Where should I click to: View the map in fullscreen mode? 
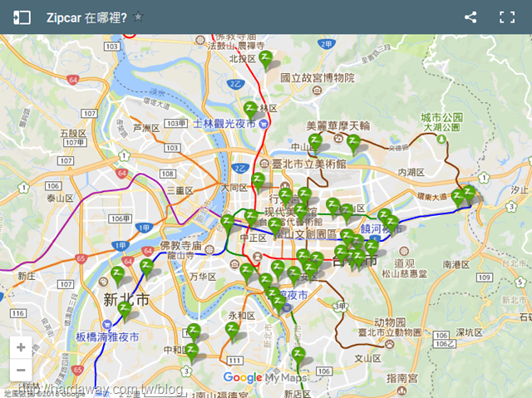click(x=507, y=17)
